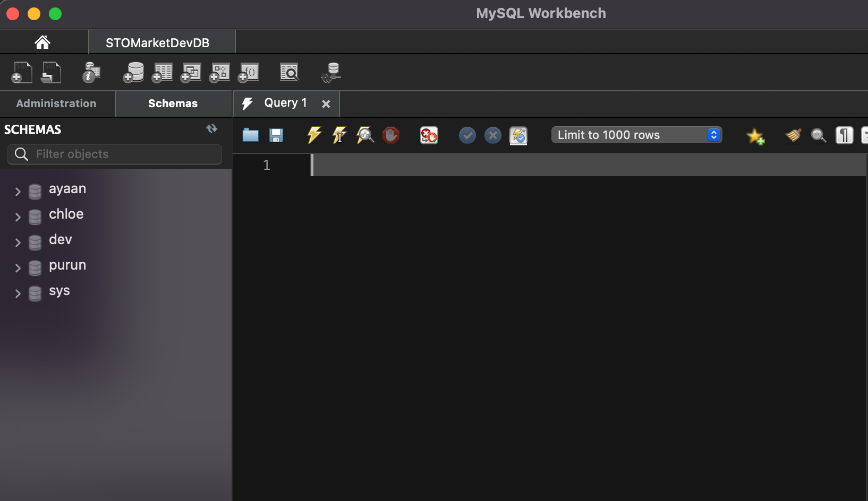The width and height of the screenshot is (868, 501).
Task: Switch to the Query 1 tab
Action: click(285, 103)
